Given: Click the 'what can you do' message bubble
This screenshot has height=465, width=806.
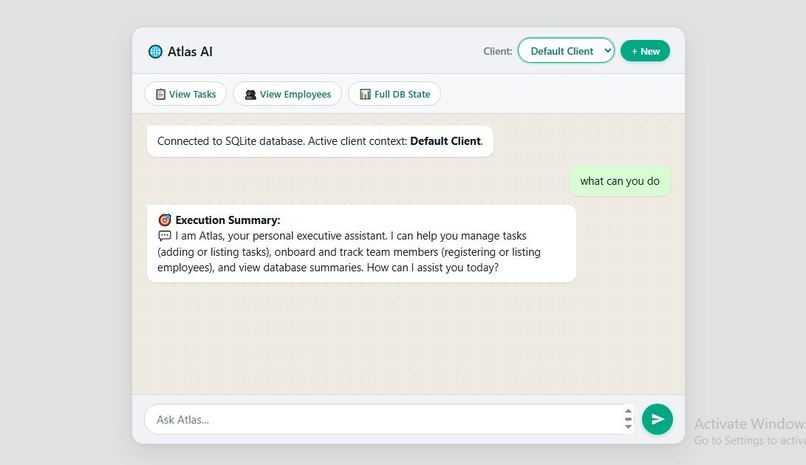Looking at the screenshot, I should coord(619,181).
